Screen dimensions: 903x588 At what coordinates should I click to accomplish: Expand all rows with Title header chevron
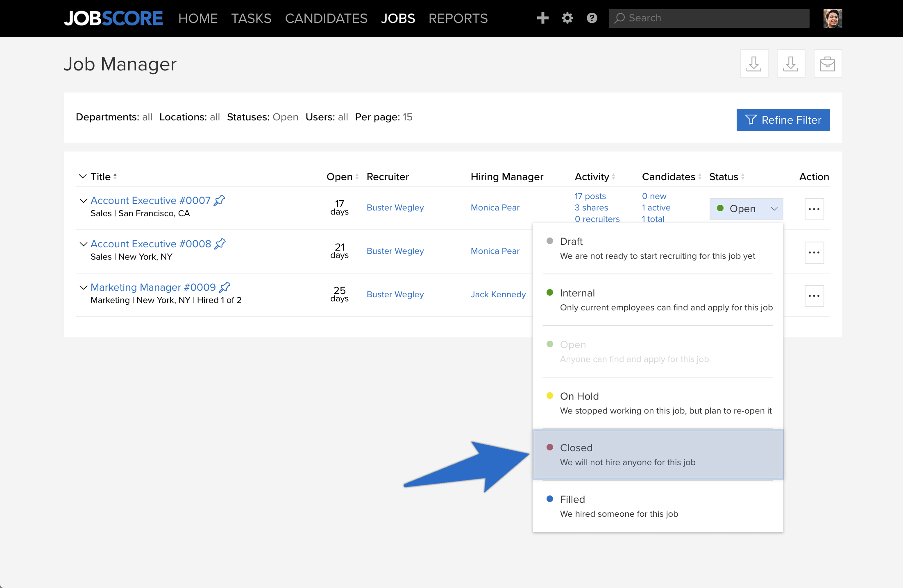pos(82,176)
